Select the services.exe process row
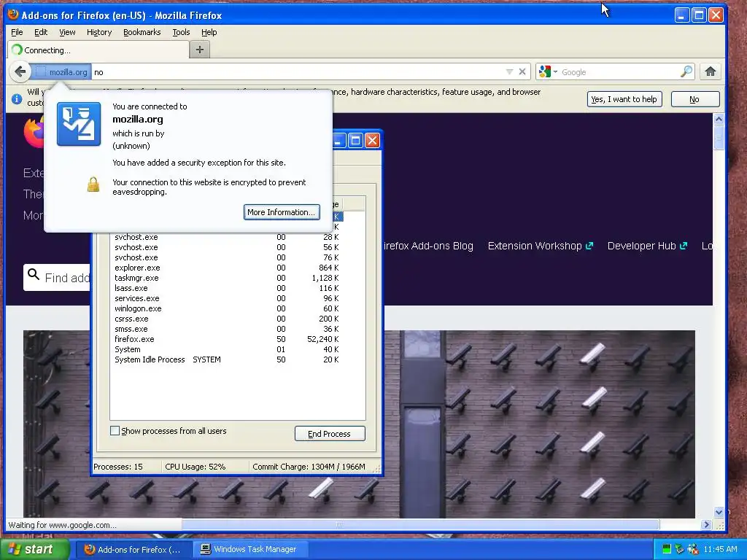The image size is (747, 560). click(x=226, y=298)
